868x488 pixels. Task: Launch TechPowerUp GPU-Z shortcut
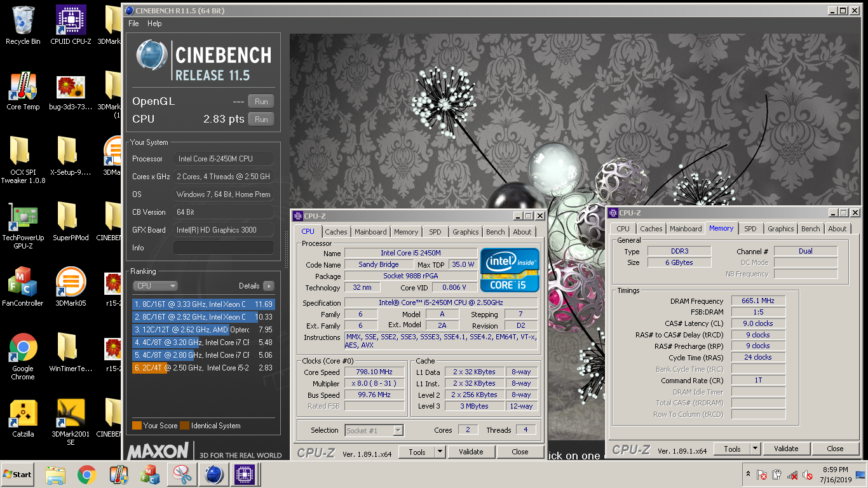[23, 226]
